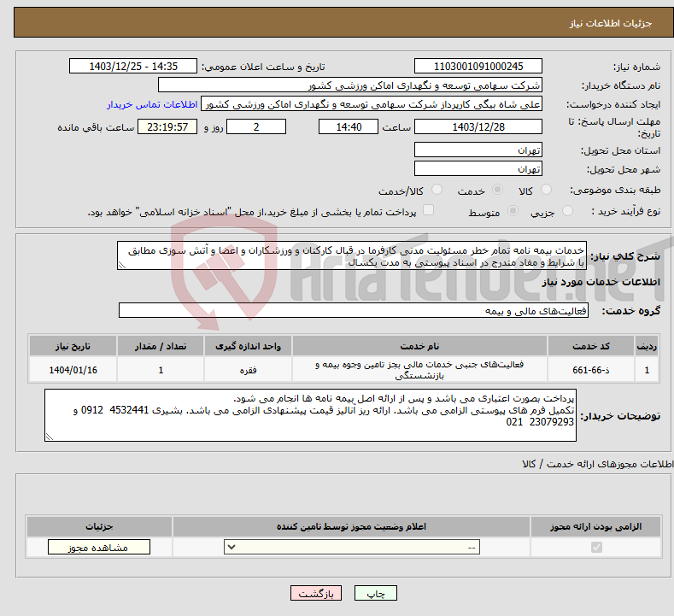Click the جزئیات column header
This screenshot has width=674, height=616.
tap(99, 526)
